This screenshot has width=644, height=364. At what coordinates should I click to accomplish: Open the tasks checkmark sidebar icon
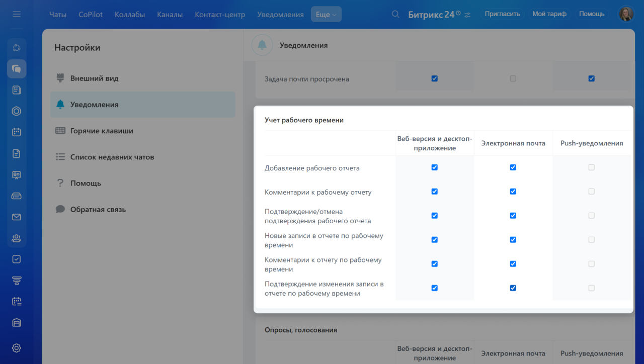pos(17,259)
